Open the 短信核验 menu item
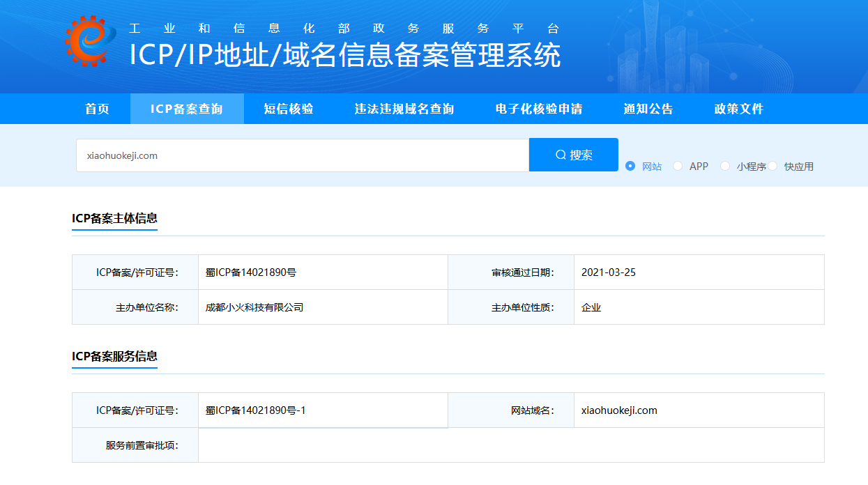 [288, 108]
